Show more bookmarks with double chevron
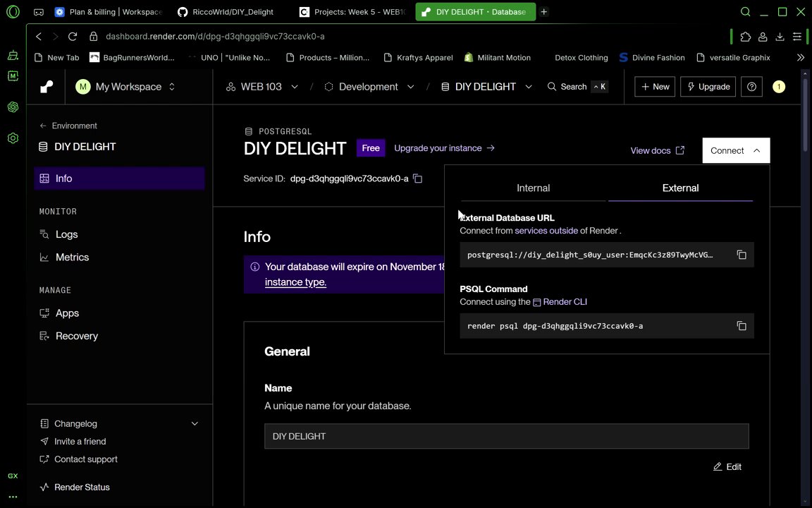 pos(801,58)
